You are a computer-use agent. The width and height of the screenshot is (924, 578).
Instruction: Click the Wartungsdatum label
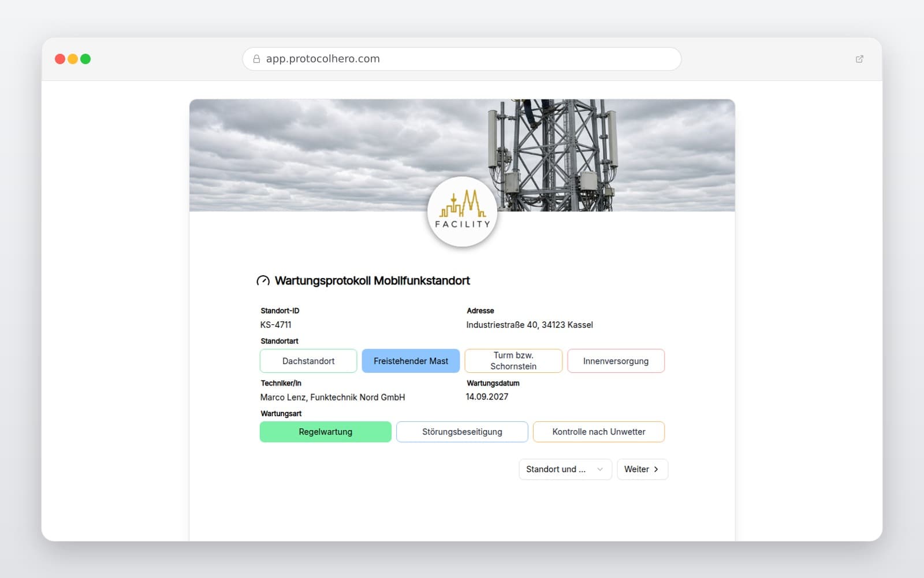click(x=493, y=383)
